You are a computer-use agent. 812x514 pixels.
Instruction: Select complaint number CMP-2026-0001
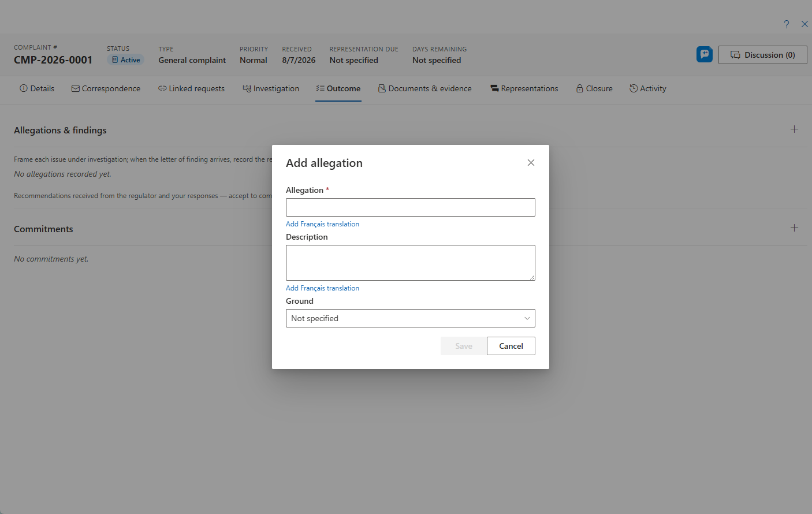coord(53,60)
